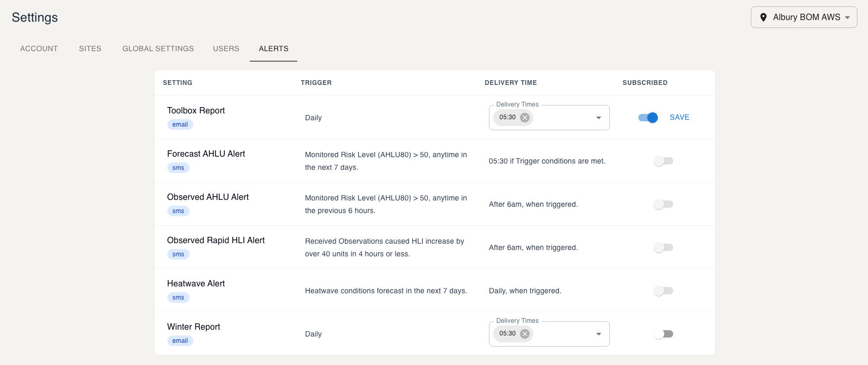Remove the 05:30 chip in Toolbox Report

(x=525, y=118)
